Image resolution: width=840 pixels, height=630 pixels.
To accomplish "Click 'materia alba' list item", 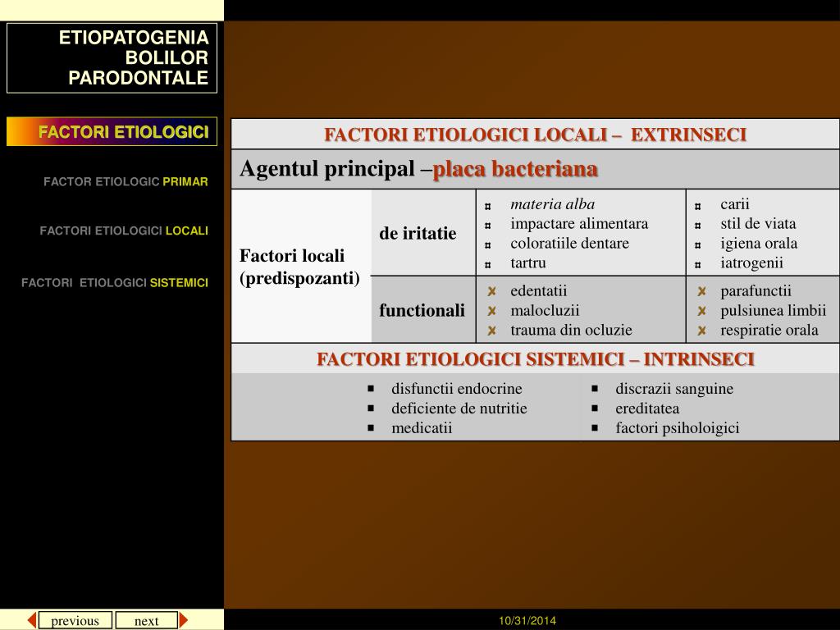I will click(552, 204).
